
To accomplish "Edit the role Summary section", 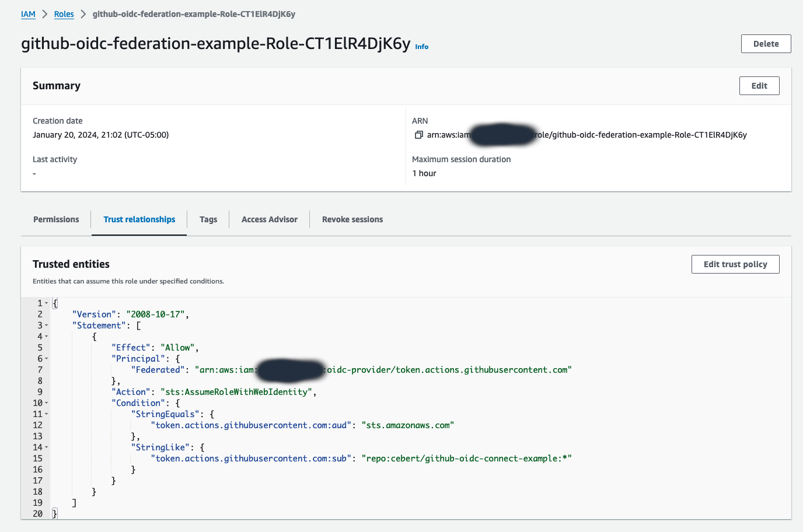I will [759, 85].
